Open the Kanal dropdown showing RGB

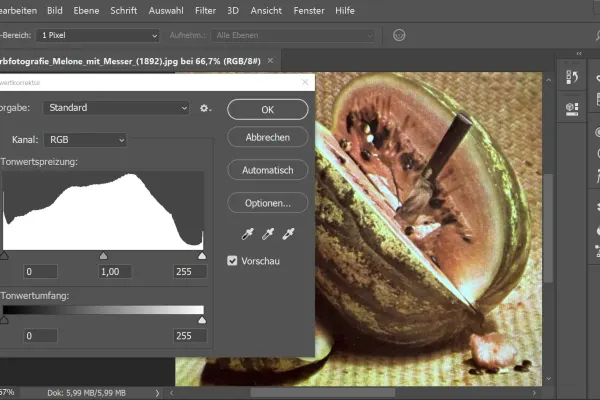(85, 140)
